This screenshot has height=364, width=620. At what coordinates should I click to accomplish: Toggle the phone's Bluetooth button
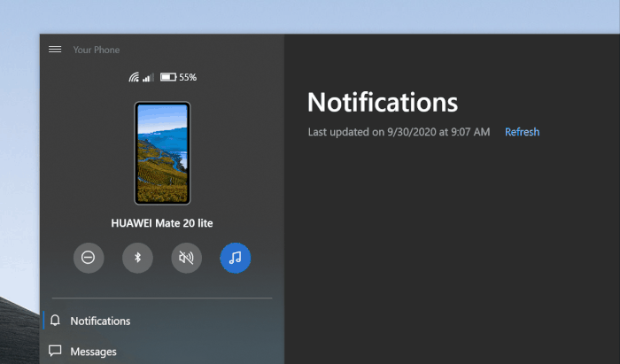pyautogui.click(x=137, y=258)
